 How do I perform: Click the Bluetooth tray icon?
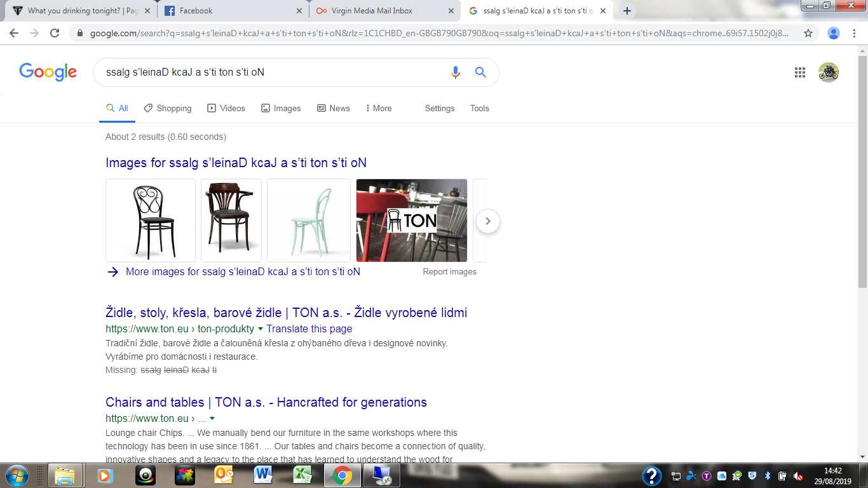pos(767,476)
